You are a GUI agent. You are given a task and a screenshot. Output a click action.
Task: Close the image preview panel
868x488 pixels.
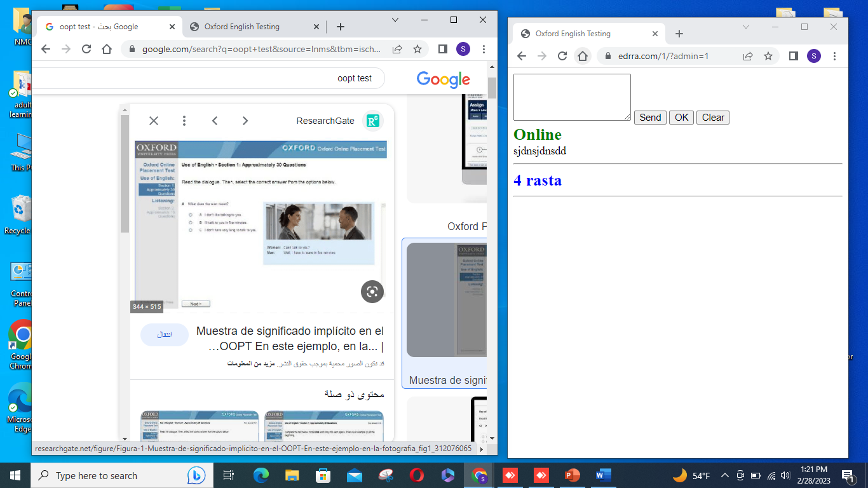coord(153,121)
